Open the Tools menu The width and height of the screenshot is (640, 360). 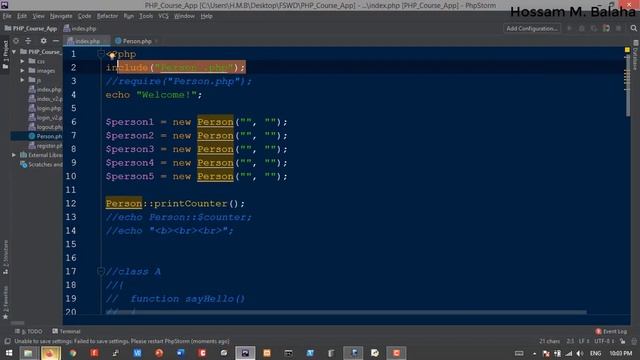tap(146, 16)
